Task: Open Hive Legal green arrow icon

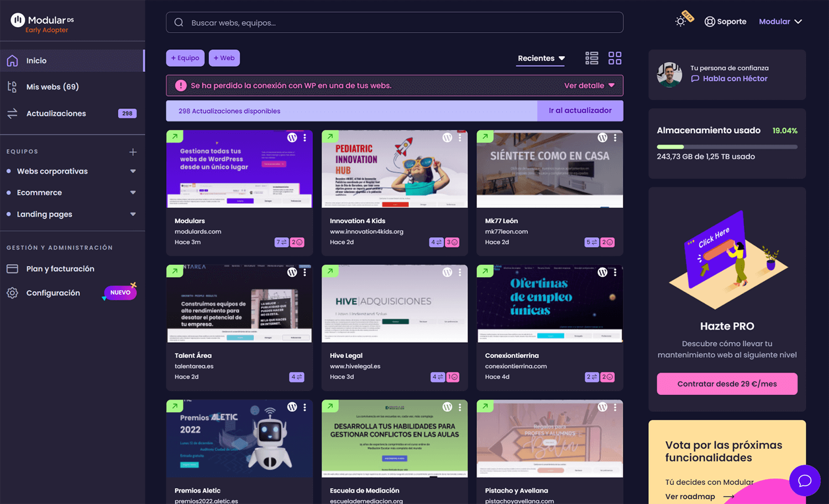Action: coord(330,271)
